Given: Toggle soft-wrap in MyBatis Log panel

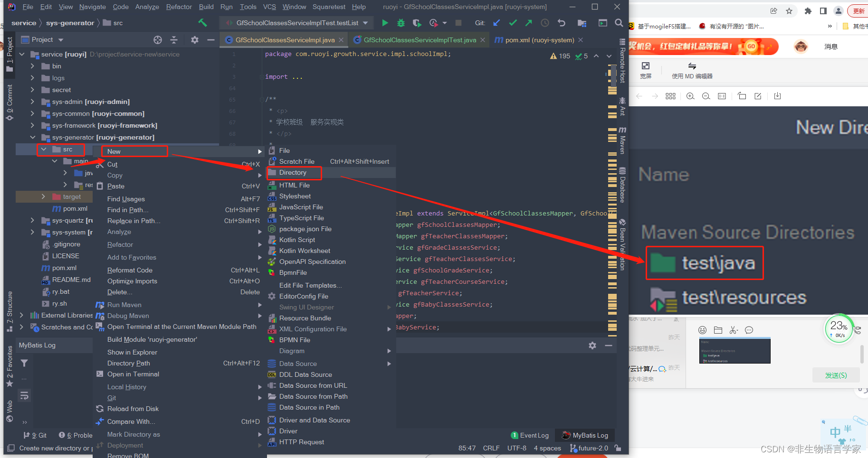Looking at the screenshot, I should [24, 395].
